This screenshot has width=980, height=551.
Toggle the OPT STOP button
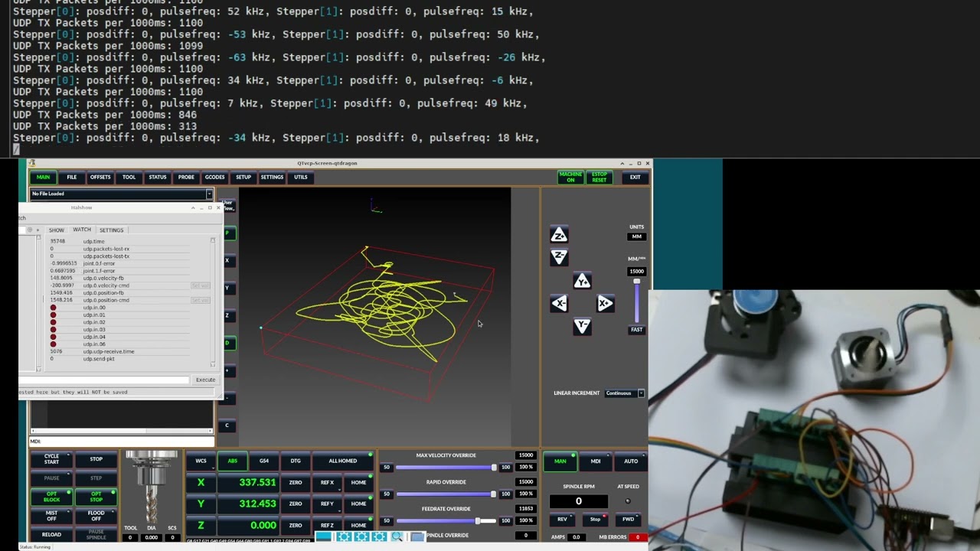pos(96,497)
